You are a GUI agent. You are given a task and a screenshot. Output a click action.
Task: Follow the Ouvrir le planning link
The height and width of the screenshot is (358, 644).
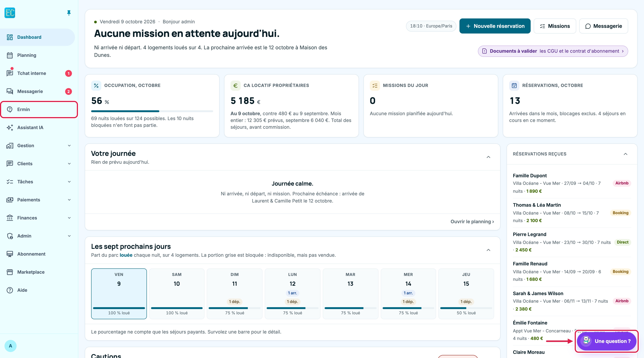coord(472,222)
